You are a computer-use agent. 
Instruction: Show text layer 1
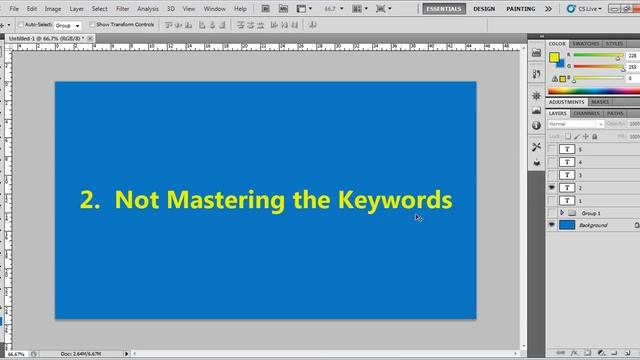click(x=552, y=200)
